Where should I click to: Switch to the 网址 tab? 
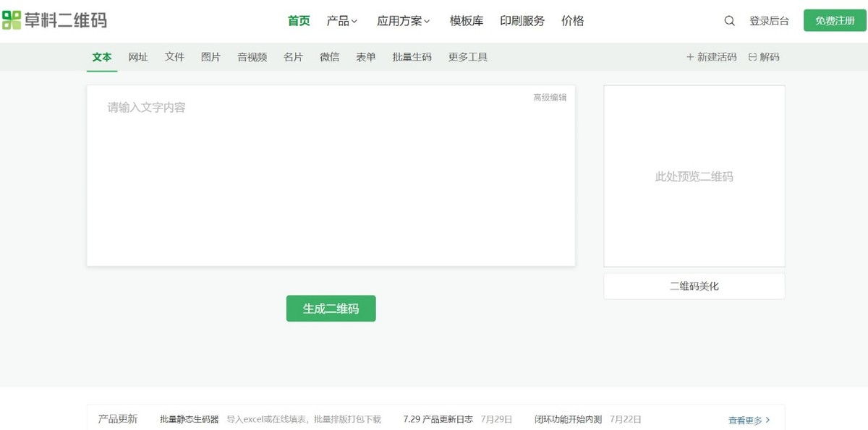138,57
